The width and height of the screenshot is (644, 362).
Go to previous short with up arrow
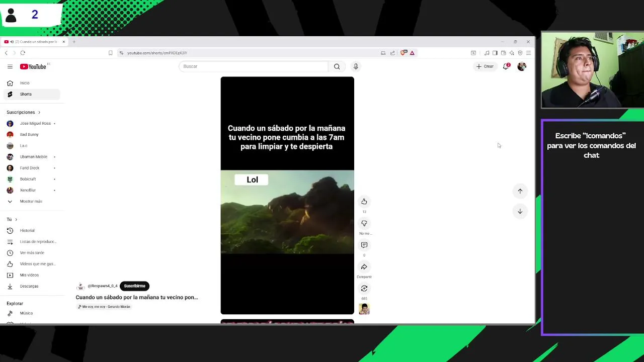520,191
